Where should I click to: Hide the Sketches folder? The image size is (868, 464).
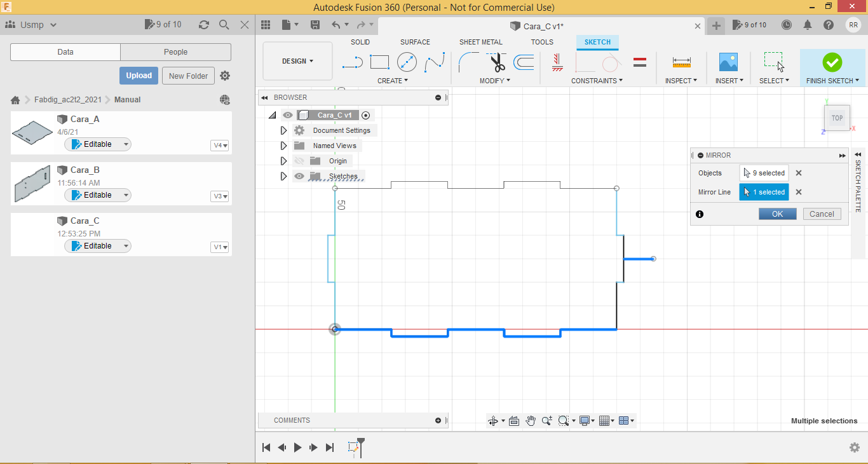pos(299,176)
